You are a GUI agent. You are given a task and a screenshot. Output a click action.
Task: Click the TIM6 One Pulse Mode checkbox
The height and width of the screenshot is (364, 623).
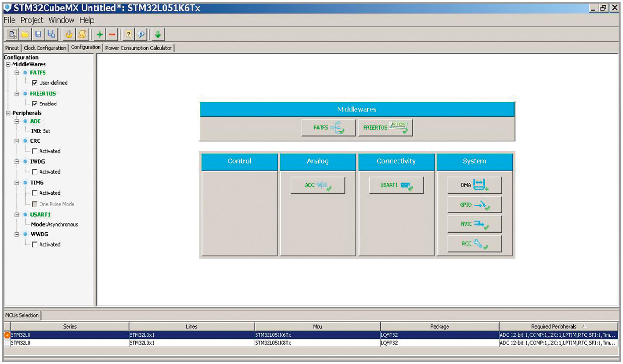(x=35, y=204)
